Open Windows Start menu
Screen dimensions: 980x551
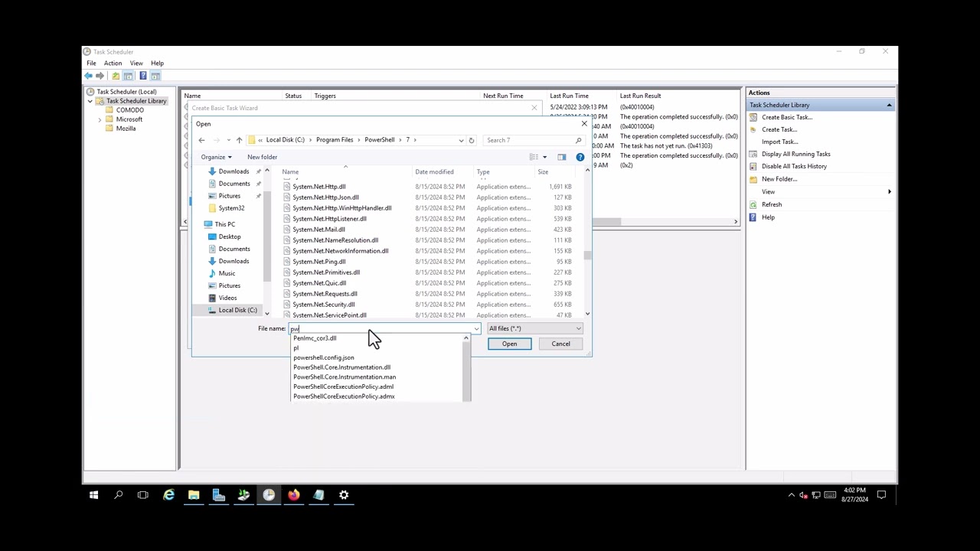click(x=93, y=495)
